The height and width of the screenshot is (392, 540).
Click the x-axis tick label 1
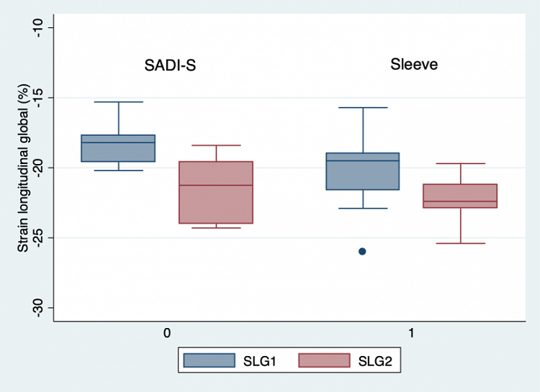(411, 333)
